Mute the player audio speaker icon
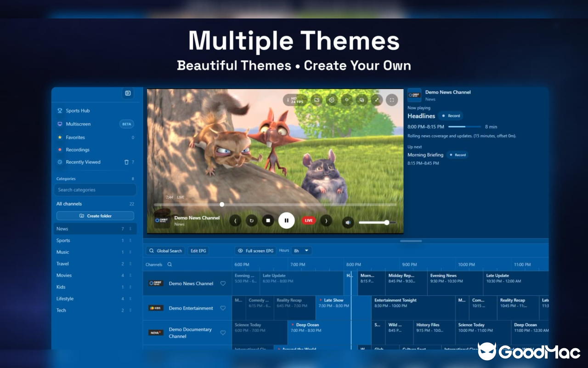 (348, 223)
